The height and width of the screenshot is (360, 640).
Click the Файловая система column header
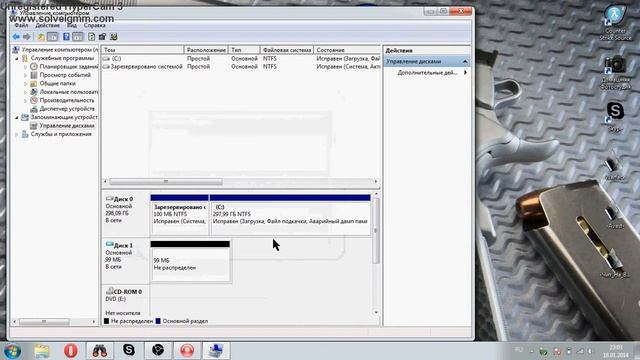pyautogui.click(x=287, y=50)
